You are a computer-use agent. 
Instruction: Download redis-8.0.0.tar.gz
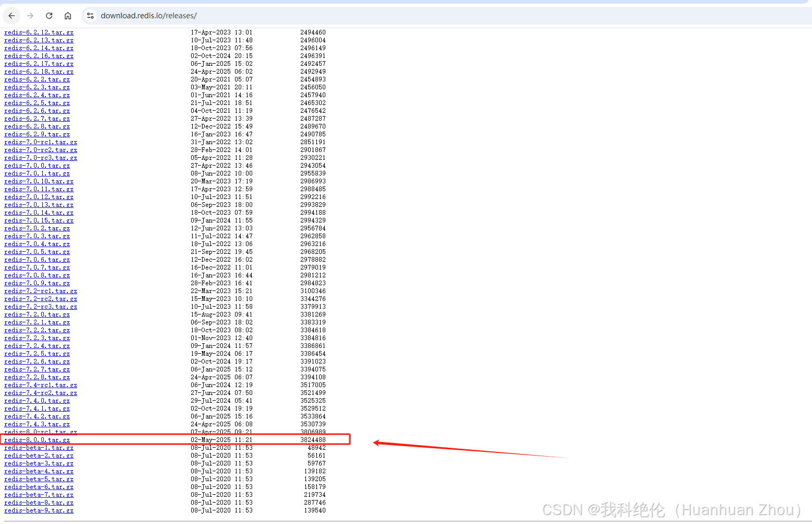click(37, 440)
